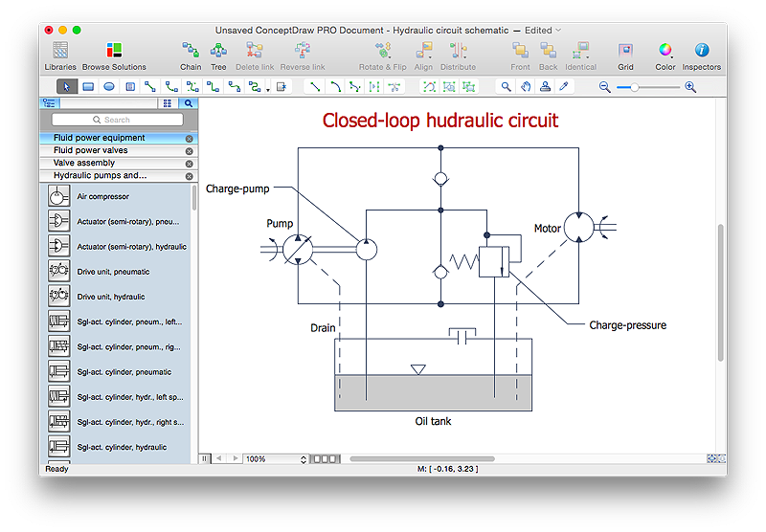The image size is (766, 532).
Task: Click the library Search field
Action: [117, 120]
